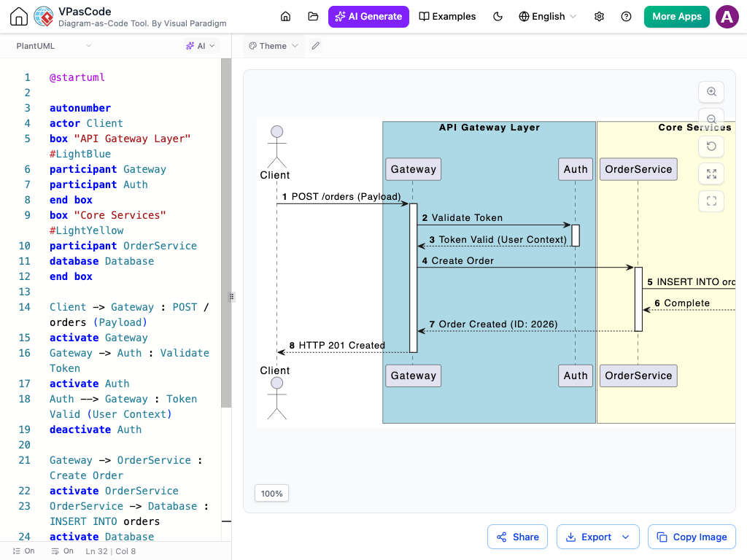The width and height of the screenshot is (747, 560).
Task: Toggle word wrap On in status bar
Action: tap(63, 551)
